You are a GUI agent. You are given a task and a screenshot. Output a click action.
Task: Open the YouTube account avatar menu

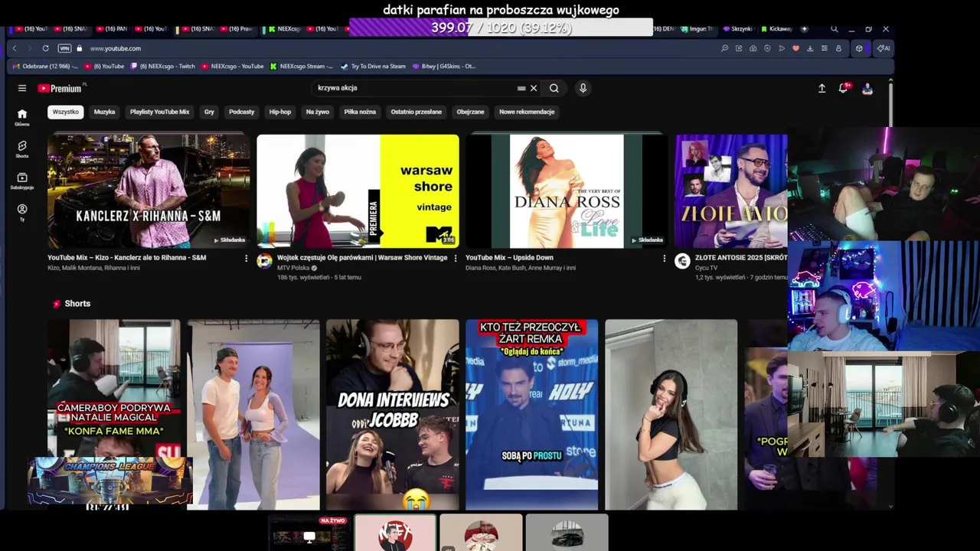[867, 88]
